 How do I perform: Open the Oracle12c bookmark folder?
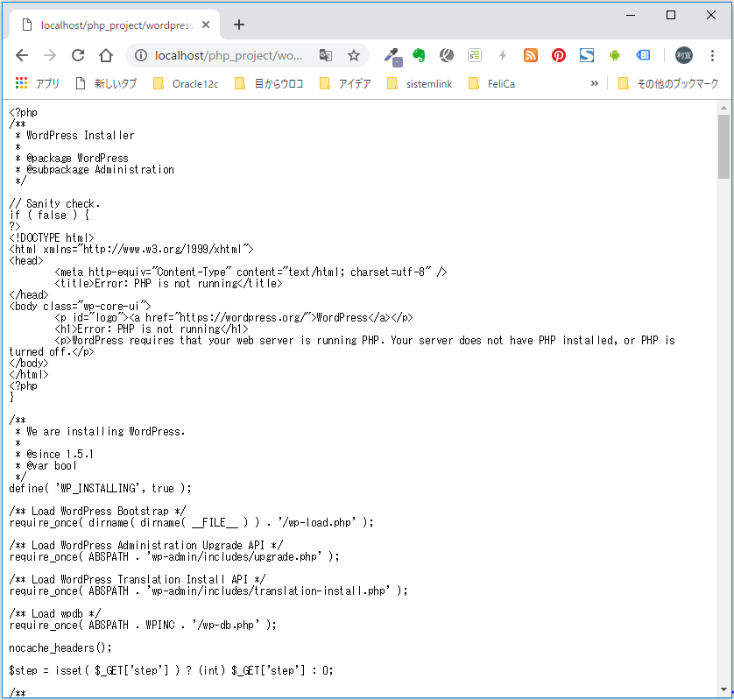[x=186, y=84]
